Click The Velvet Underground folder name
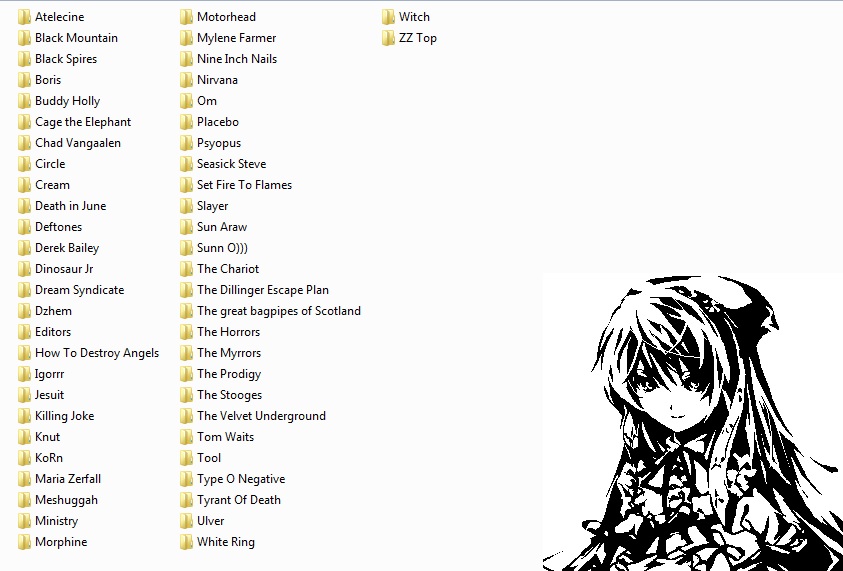Screen dimensions: 843x571 point(261,416)
